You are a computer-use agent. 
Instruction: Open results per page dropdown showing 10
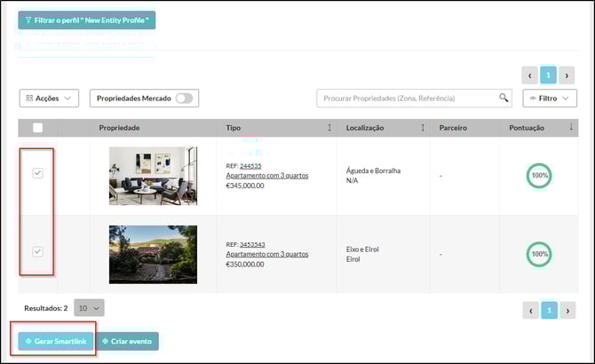(x=89, y=307)
